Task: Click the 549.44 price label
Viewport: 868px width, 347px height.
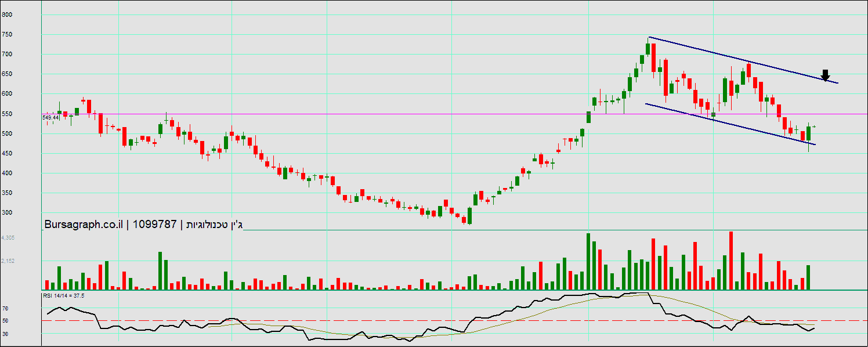Action: click(x=51, y=118)
